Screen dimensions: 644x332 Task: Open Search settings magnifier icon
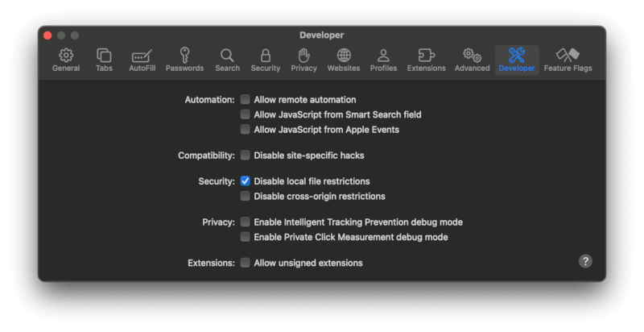click(227, 56)
